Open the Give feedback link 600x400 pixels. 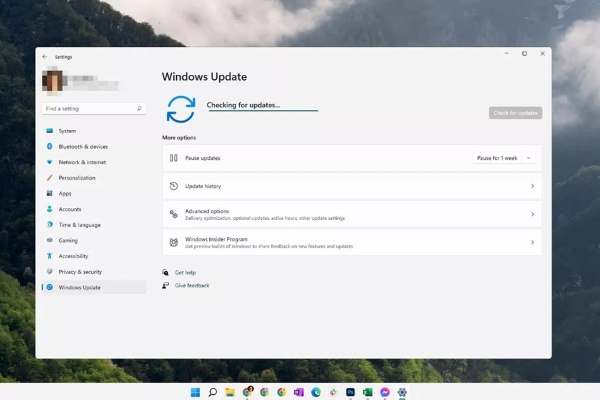tap(192, 285)
